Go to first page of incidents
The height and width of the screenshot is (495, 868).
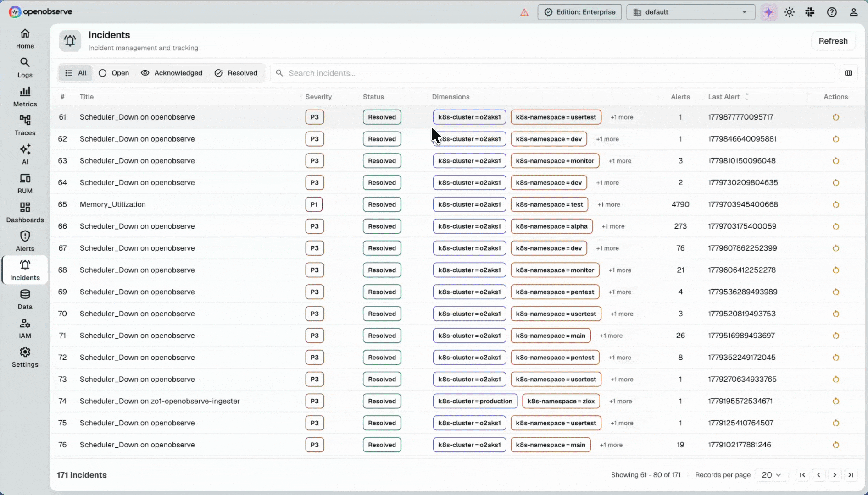click(802, 475)
